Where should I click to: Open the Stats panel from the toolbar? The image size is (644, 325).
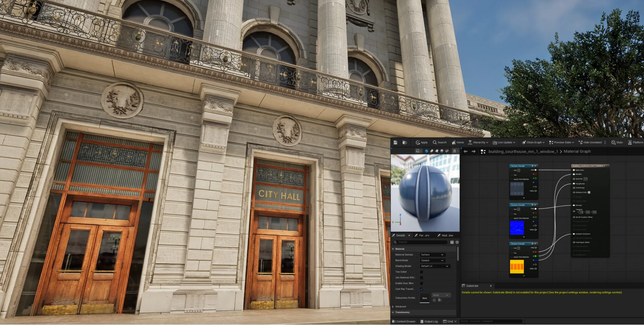coord(617,142)
